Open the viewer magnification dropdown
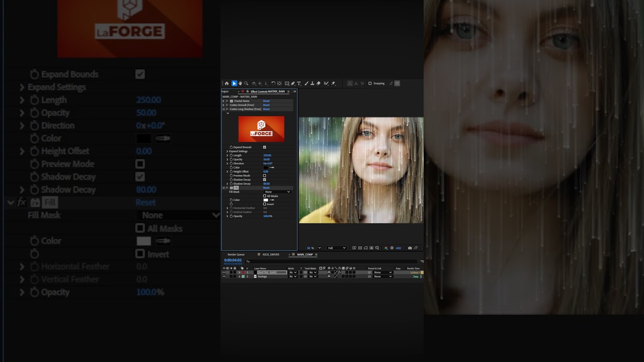This screenshot has height=362, width=644. [x=319, y=248]
